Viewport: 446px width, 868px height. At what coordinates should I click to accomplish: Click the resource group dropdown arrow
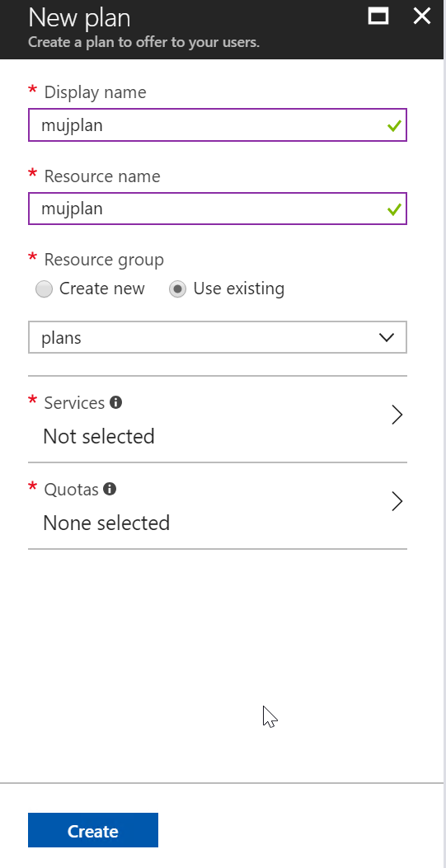(x=387, y=337)
